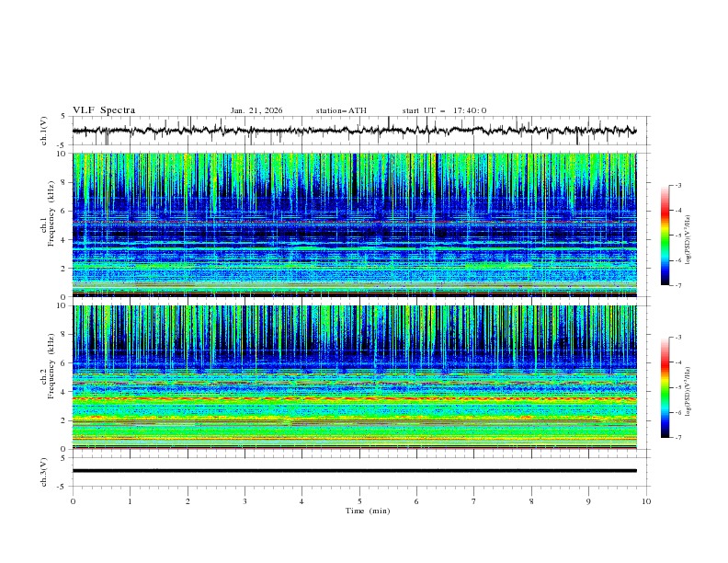Click time axis tick label "7"
Screen dimensions: 728x563
[x=474, y=501]
